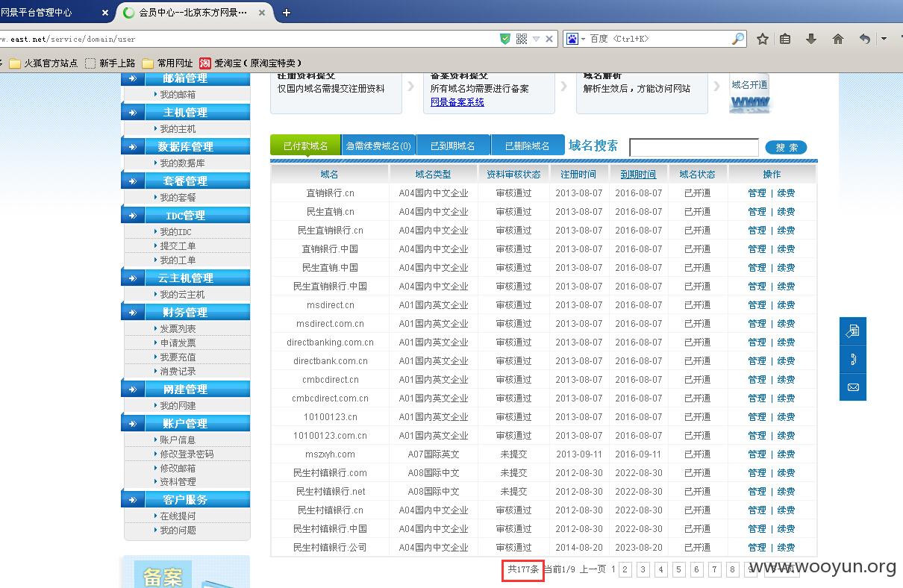Click the undo back-arrow toolbar icon
903x588 pixels.
pos(865,39)
